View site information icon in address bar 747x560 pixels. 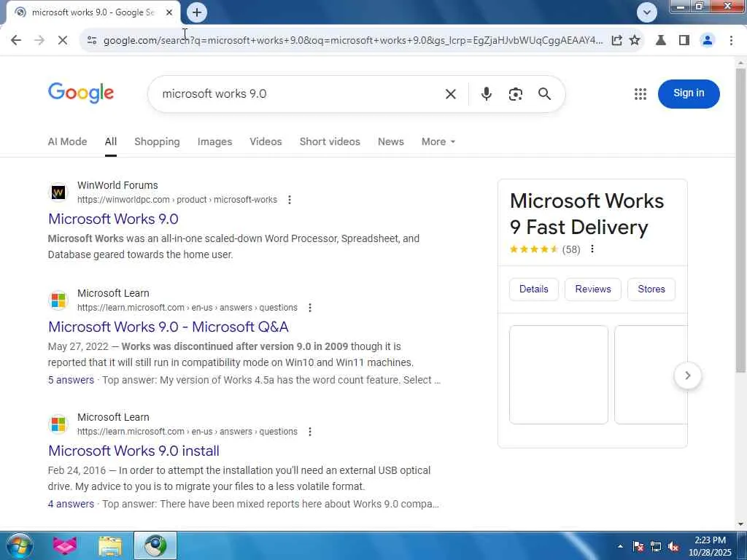tap(92, 41)
